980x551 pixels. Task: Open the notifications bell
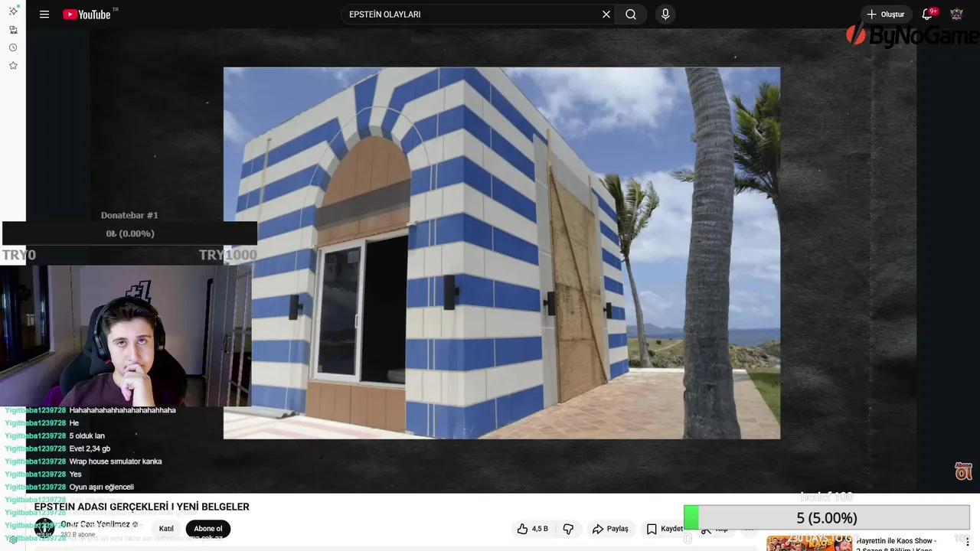coord(927,15)
